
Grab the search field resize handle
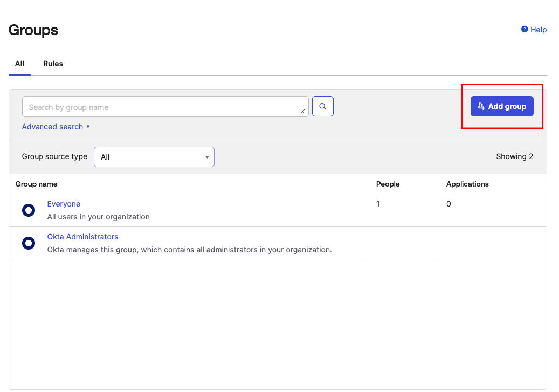tap(302, 111)
